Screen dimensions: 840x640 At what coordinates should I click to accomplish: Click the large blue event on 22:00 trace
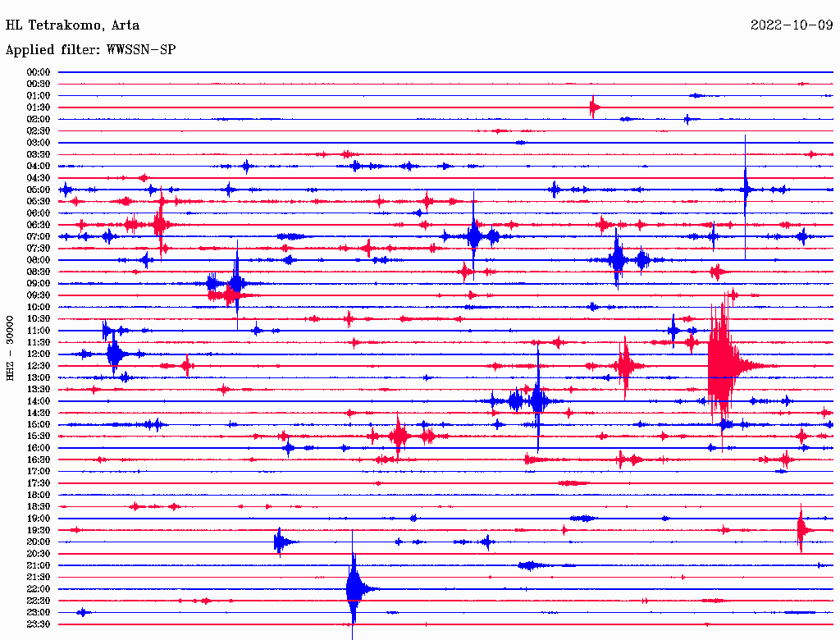(x=354, y=589)
